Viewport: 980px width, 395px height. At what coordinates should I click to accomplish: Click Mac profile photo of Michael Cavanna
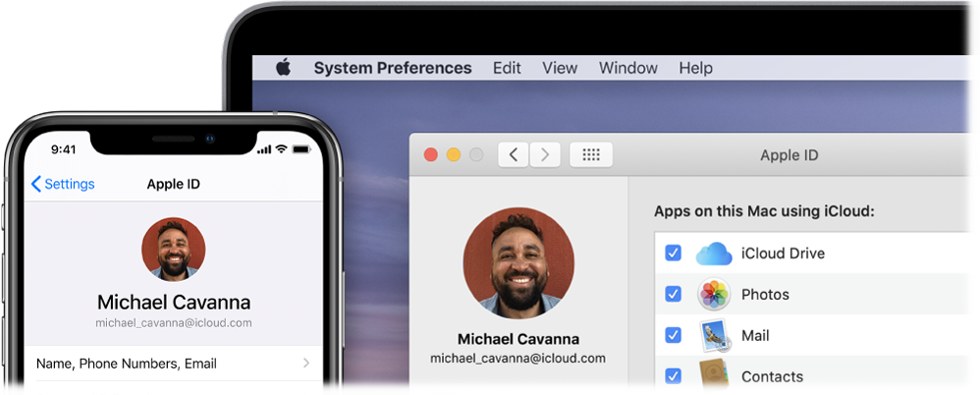click(518, 263)
